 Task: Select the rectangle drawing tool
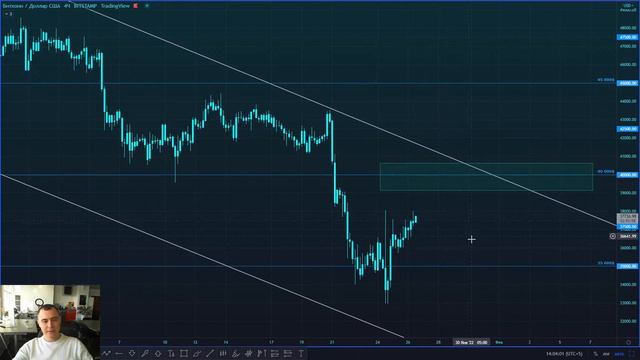tap(184, 353)
